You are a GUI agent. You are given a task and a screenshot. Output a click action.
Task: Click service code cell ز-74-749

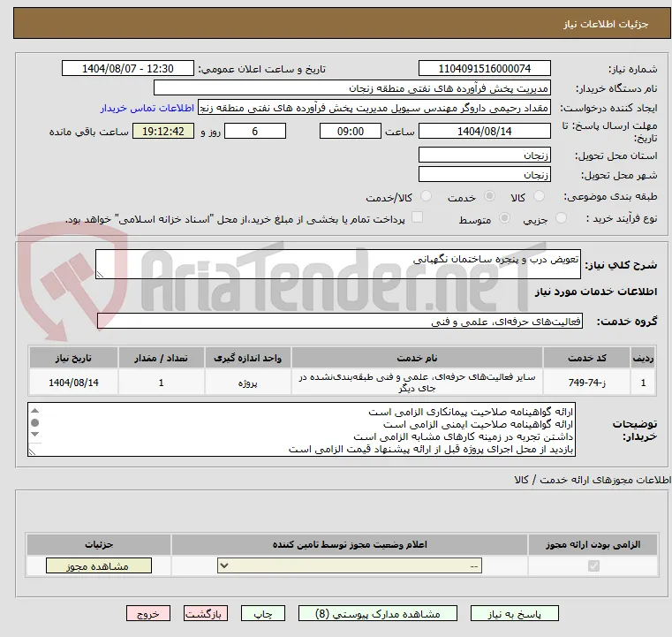coord(586,383)
